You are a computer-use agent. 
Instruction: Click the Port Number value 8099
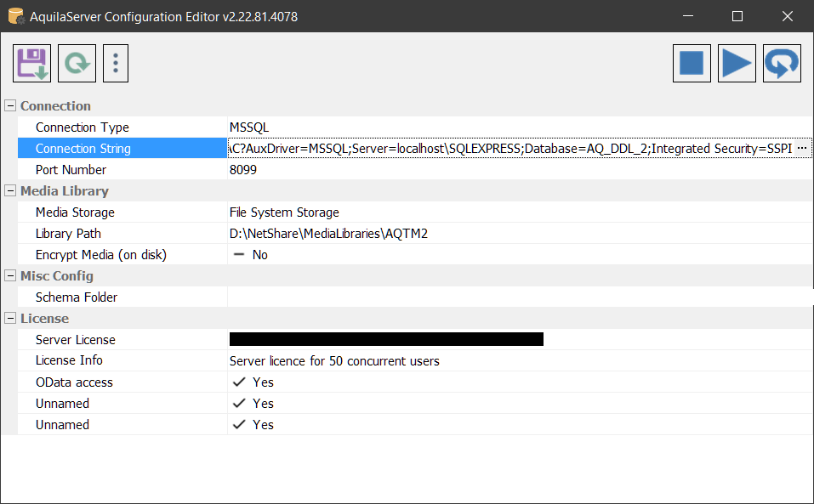[243, 170]
